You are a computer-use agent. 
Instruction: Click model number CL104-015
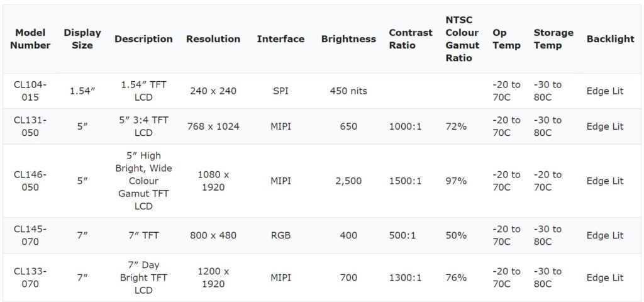coord(30,91)
